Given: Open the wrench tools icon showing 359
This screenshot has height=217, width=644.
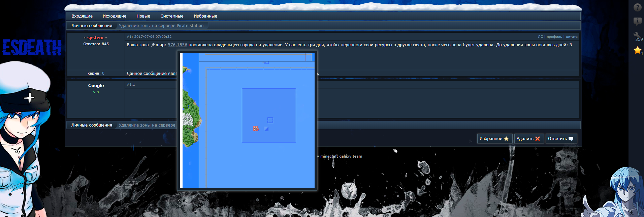Looking at the screenshot, I should tap(637, 36).
